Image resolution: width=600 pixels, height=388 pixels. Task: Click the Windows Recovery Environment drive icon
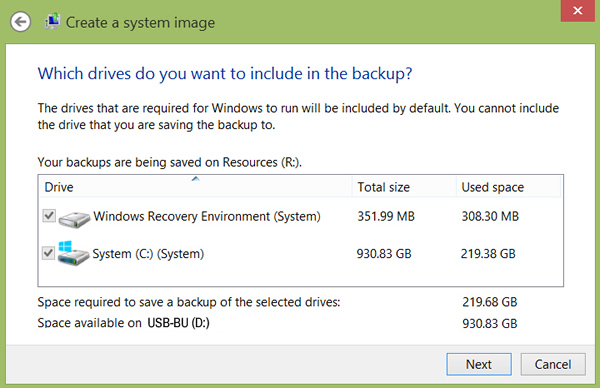tap(74, 219)
